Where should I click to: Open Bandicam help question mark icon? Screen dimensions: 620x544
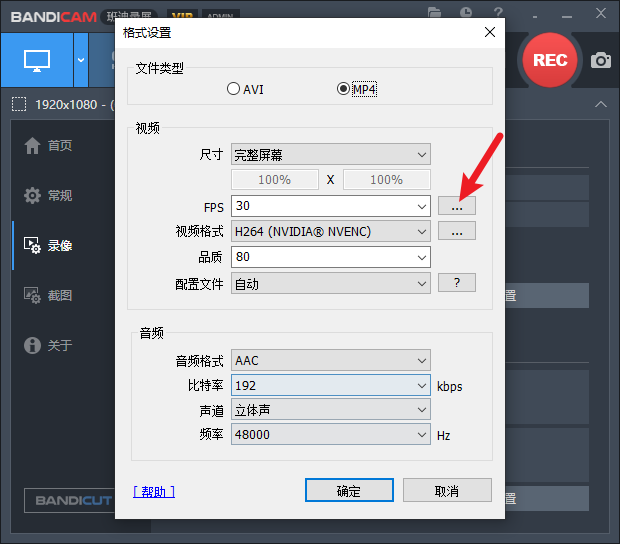click(498, 12)
